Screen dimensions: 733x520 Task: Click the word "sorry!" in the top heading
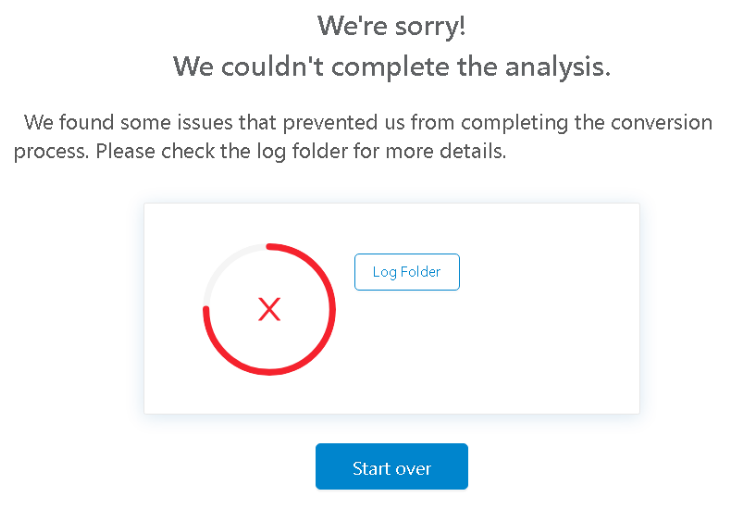pos(429,26)
